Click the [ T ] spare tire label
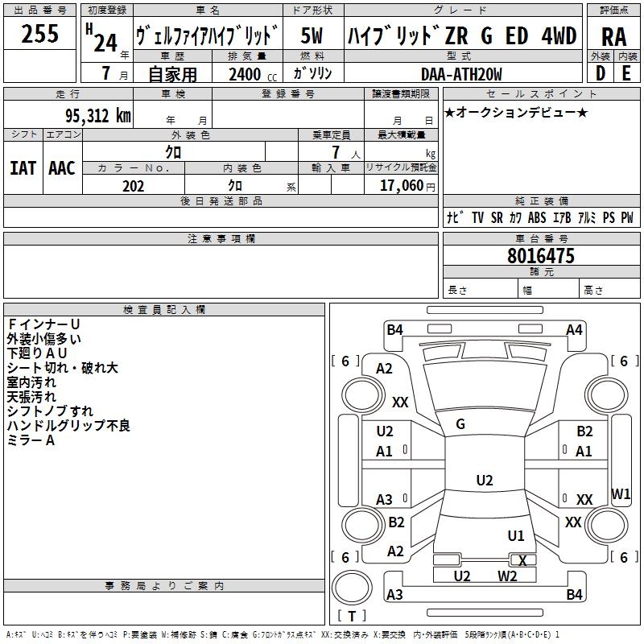 click(x=352, y=616)
